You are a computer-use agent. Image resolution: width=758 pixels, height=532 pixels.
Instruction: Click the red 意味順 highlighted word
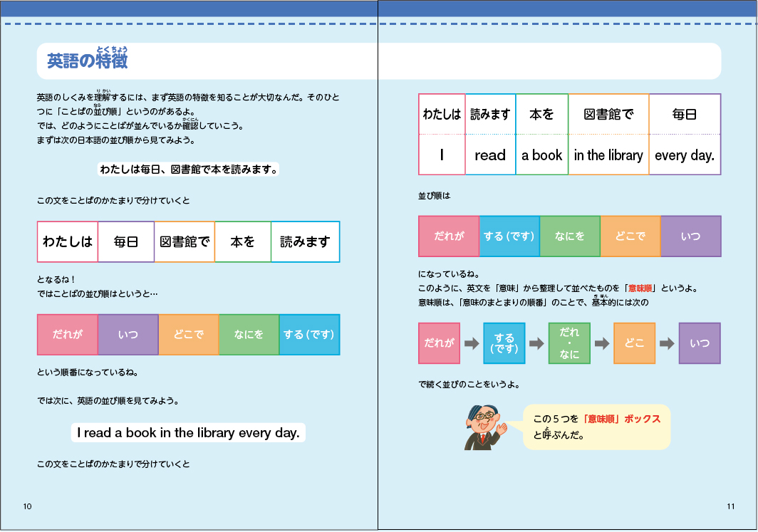640,288
